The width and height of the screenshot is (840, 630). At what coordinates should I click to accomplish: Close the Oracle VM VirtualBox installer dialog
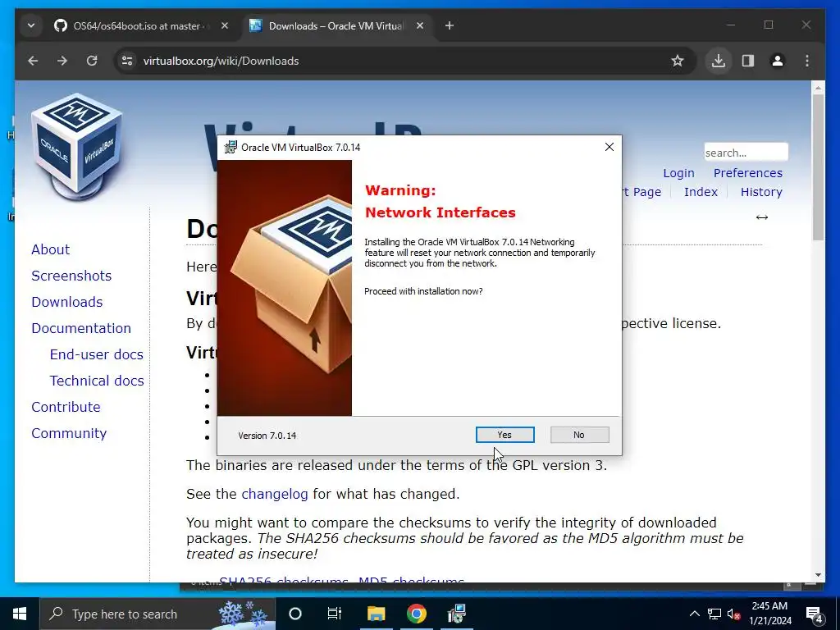pyautogui.click(x=609, y=147)
